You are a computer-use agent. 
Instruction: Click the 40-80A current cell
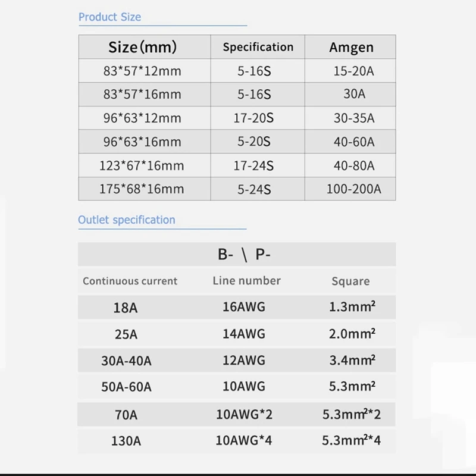[x=354, y=165]
